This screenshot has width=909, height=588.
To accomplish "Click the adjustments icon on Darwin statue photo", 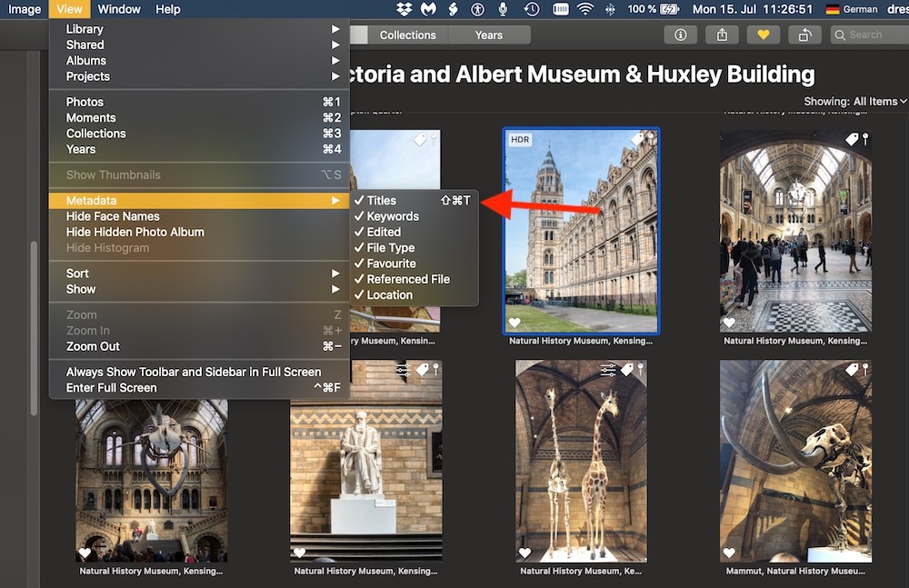I will pyautogui.click(x=404, y=369).
